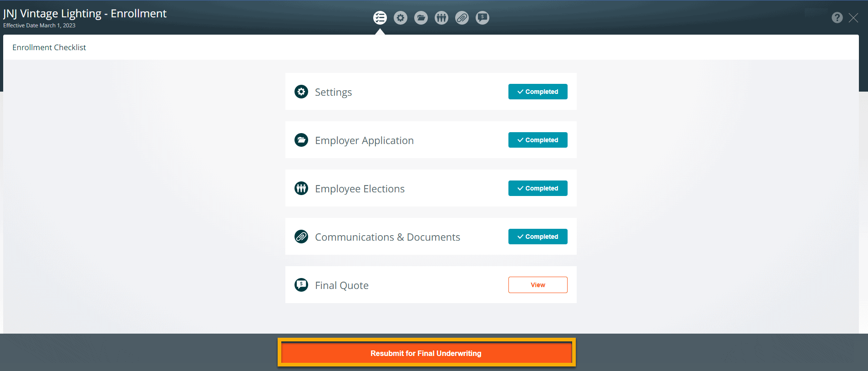The image size is (868, 371).
Task: Click the paperclip icon beside Communications & Documents
Action: [301, 237]
